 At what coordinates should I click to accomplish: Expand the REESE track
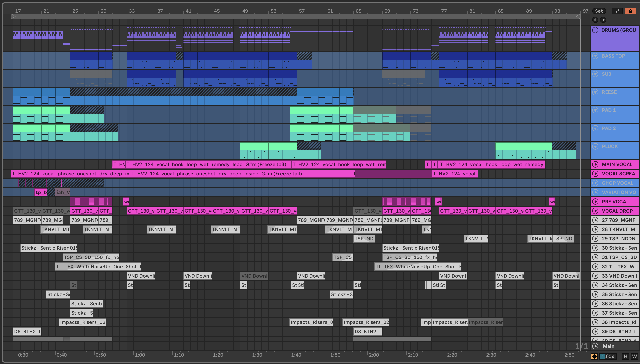pos(596,92)
